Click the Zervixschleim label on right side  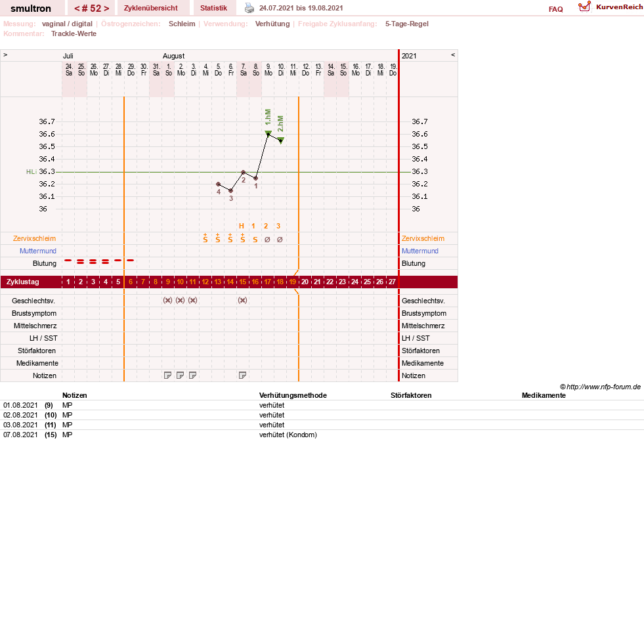pos(423,238)
